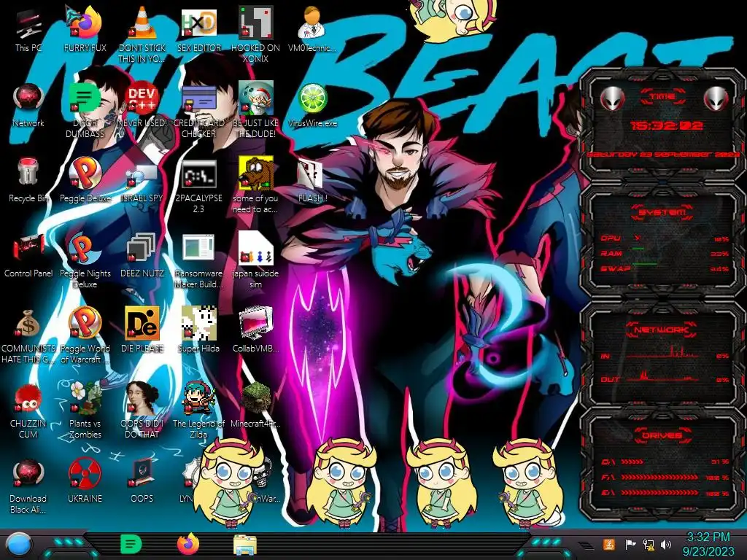Open the SEX EDITOR HxD shortcut
Image resolution: width=747 pixels, height=560 pixels.
[198, 31]
